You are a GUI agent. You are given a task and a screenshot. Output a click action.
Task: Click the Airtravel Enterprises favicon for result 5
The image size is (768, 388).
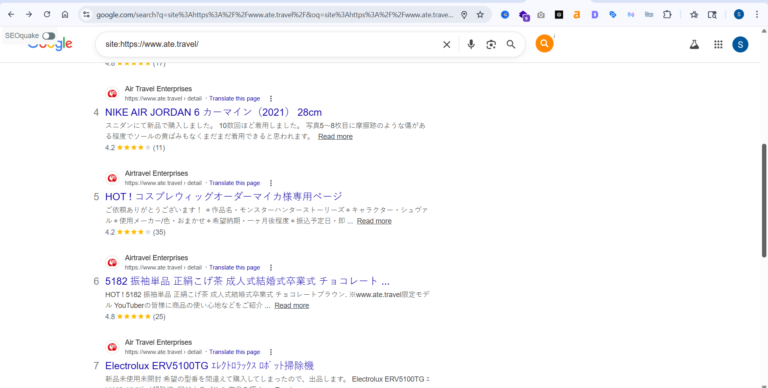(113, 178)
